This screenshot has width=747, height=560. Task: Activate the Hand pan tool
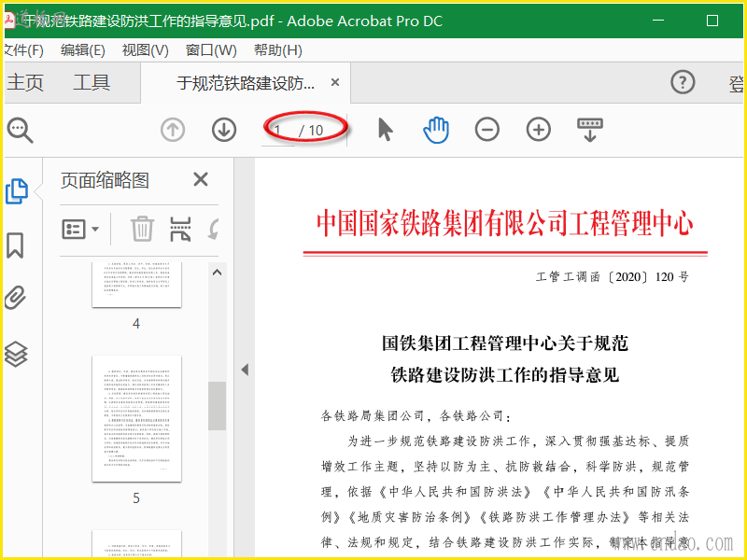(436, 130)
